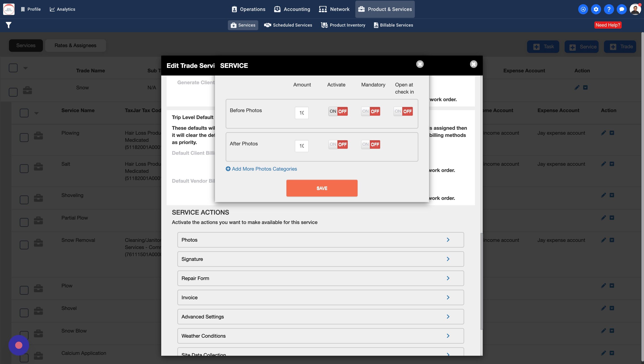The height and width of the screenshot is (364, 644).
Task: Open the chat messages icon
Action: 621,9
